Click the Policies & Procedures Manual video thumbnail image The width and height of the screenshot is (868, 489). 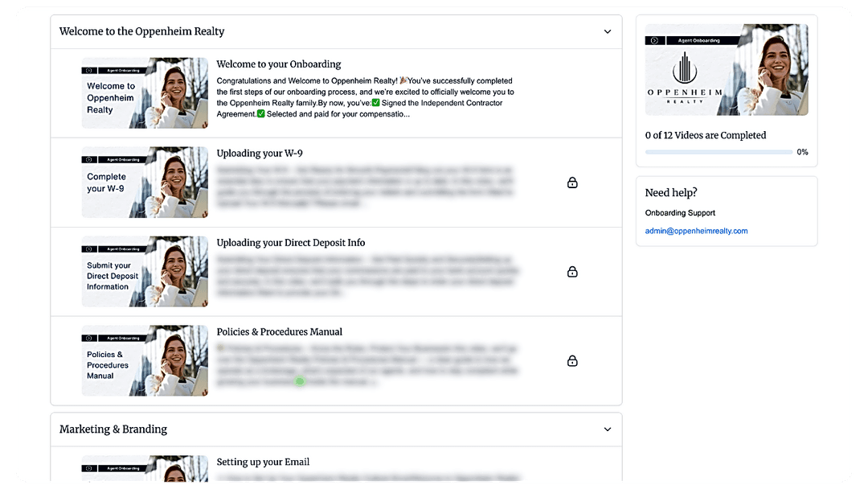145,361
